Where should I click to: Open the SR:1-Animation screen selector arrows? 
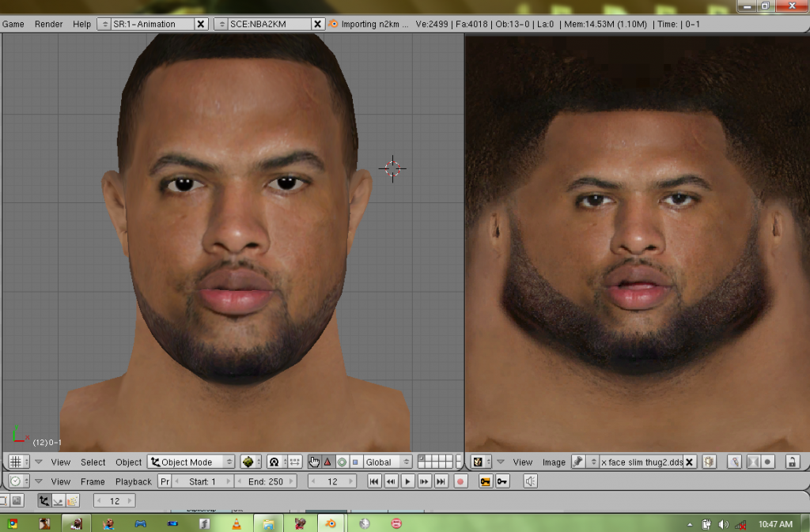104,24
